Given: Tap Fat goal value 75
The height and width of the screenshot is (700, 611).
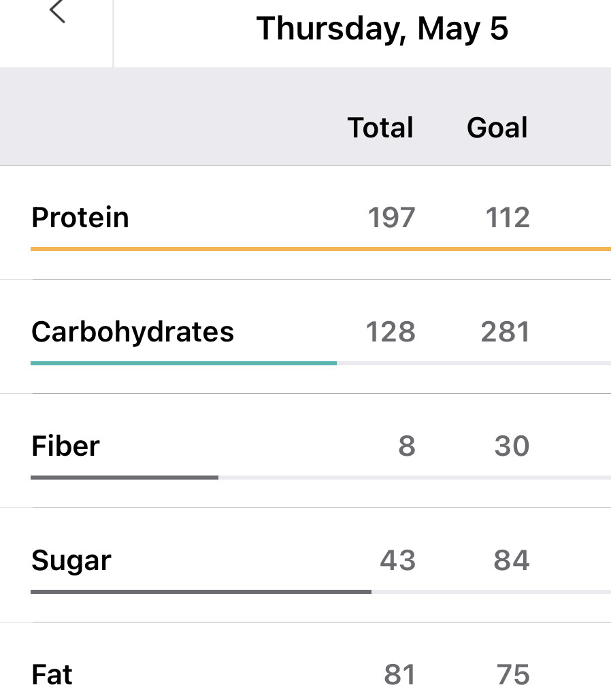Looking at the screenshot, I should (x=513, y=674).
